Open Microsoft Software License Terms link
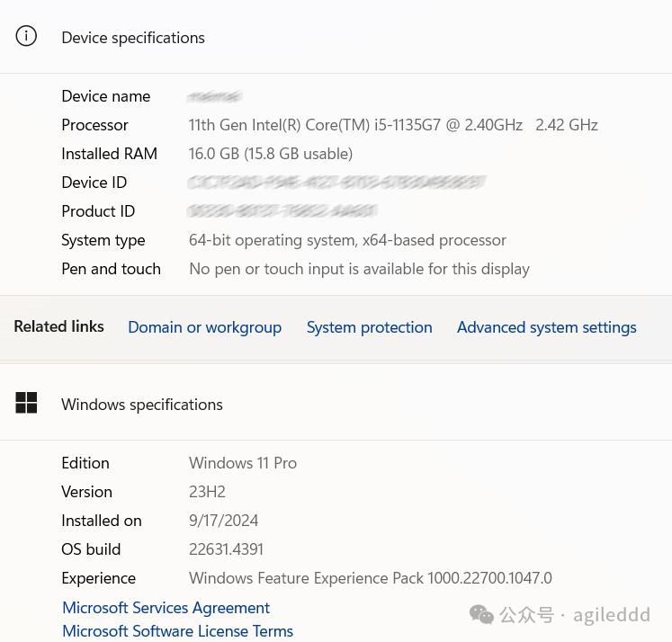The height and width of the screenshot is (642, 672). (177, 631)
